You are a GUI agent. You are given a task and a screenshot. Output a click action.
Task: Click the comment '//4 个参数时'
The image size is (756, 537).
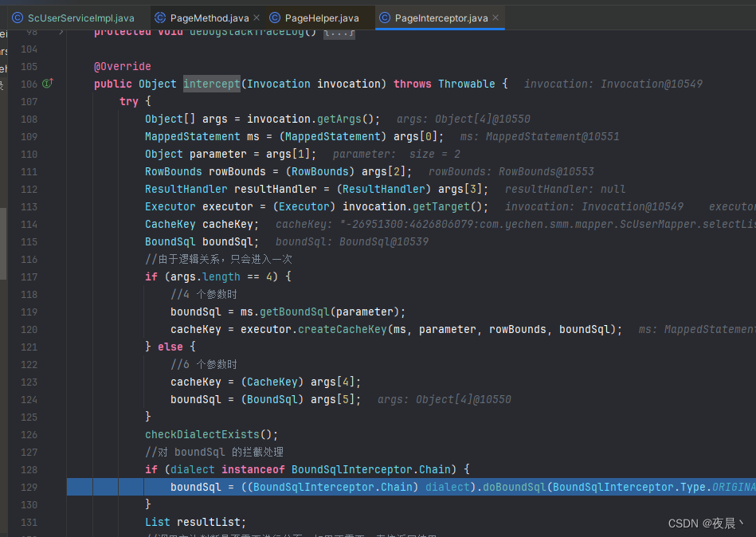point(203,295)
